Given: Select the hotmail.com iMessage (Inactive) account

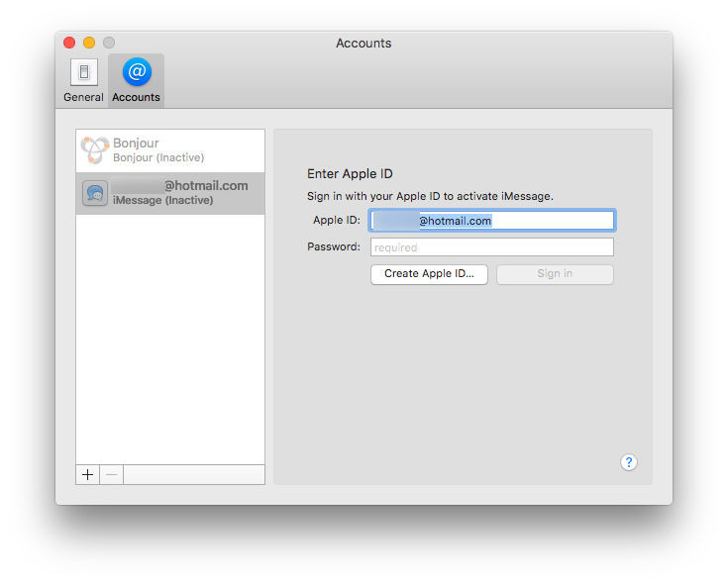Looking at the screenshot, I should (x=178, y=193).
